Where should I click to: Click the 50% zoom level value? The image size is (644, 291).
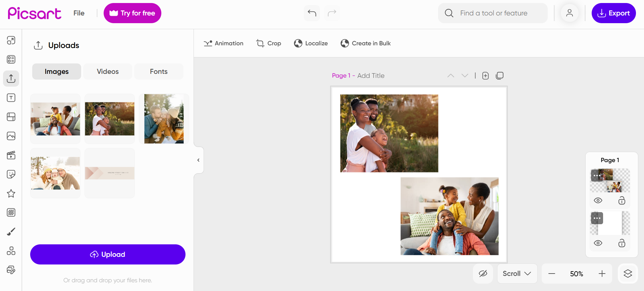pos(577,274)
